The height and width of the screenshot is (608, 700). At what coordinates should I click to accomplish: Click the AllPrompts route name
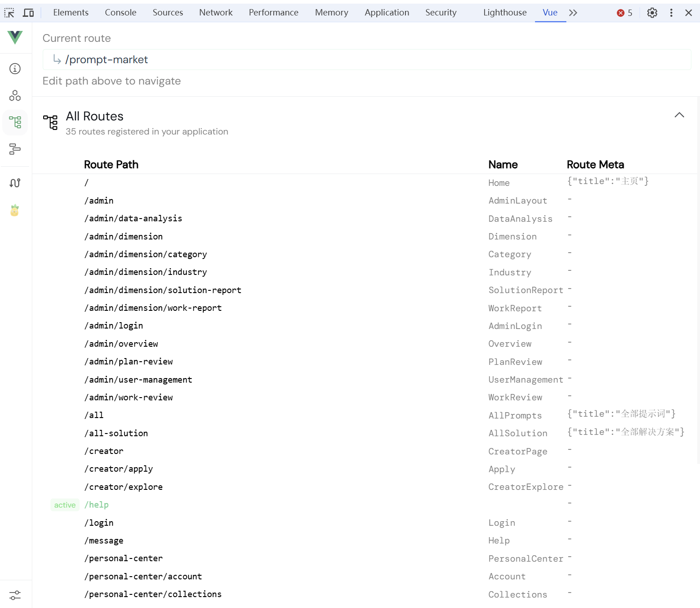(515, 416)
